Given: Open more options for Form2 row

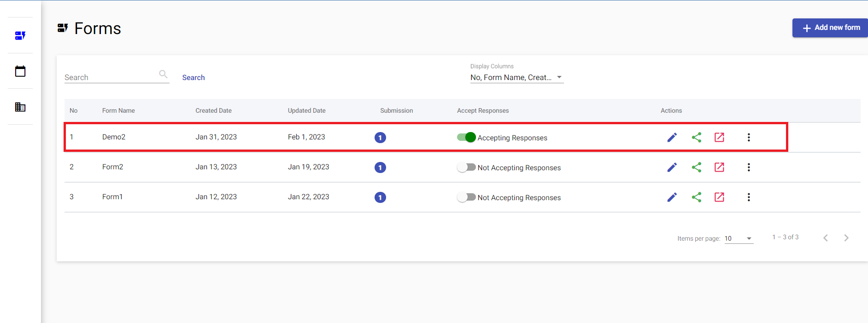Looking at the screenshot, I should coord(749,167).
